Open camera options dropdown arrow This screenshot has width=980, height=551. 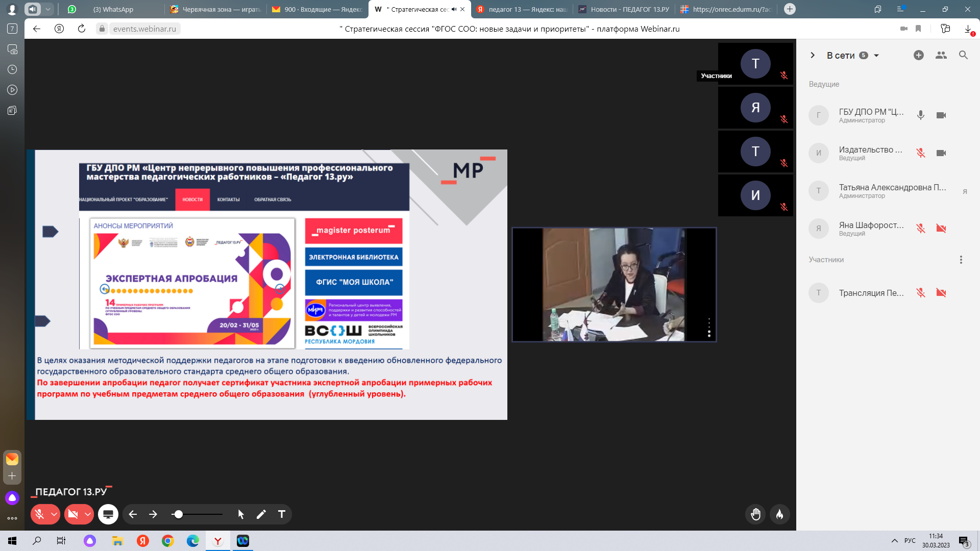(x=88, y=514)
